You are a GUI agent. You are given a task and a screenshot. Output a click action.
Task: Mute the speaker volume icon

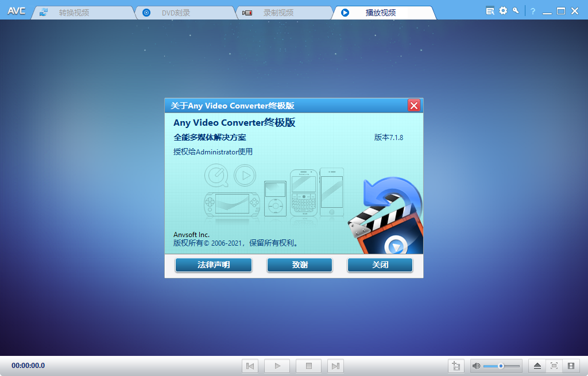(476, 366)
